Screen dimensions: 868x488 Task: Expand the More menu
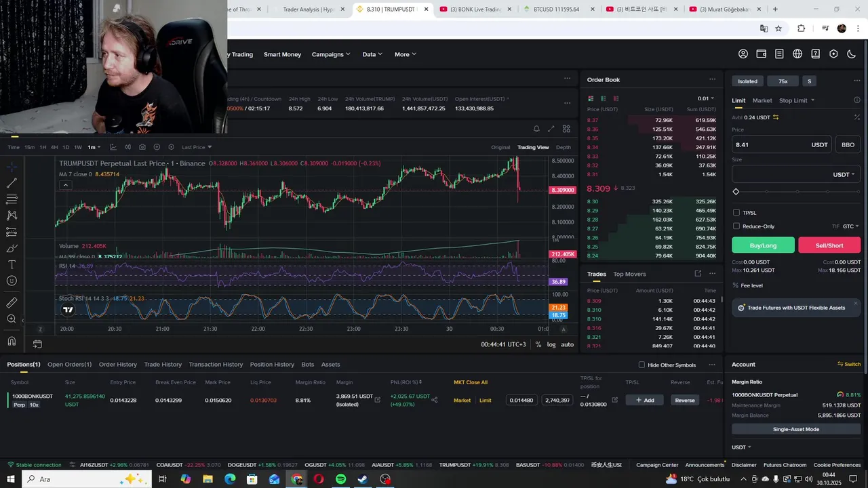[406, 54]
